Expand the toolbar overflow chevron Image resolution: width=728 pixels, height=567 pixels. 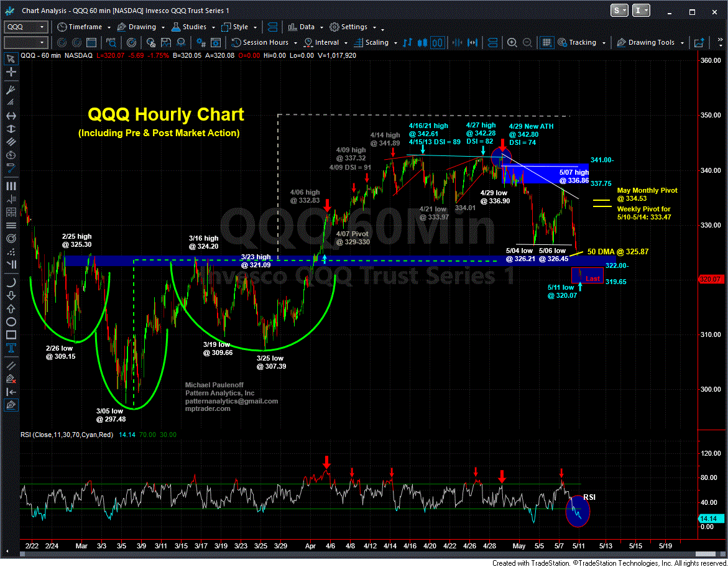click(x=720, y=43)
